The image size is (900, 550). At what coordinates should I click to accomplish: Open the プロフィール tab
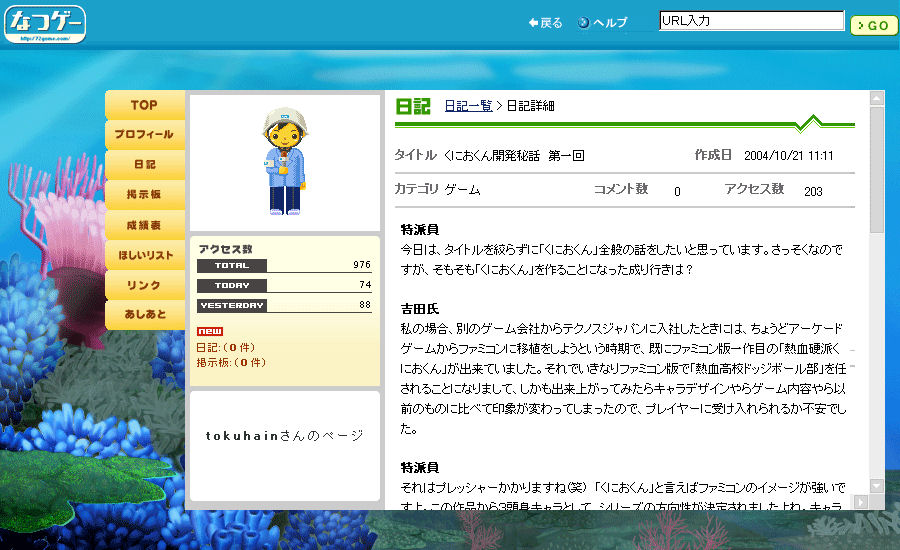(x=144, y=134)
